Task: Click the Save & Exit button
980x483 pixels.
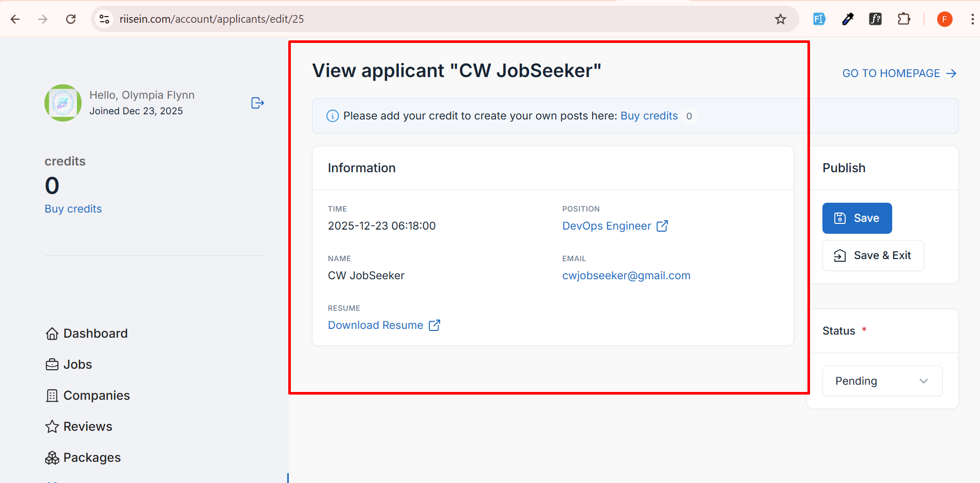Action: tap(873, 255)
